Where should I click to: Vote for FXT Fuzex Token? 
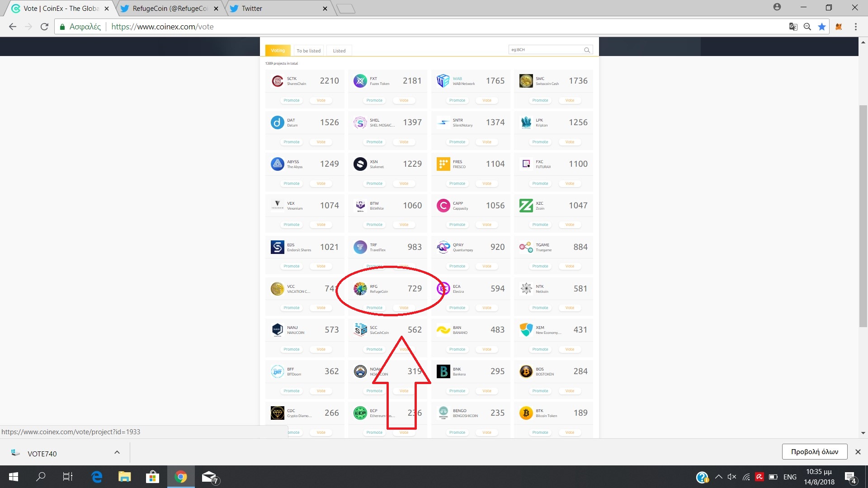(x=404, y=100)
